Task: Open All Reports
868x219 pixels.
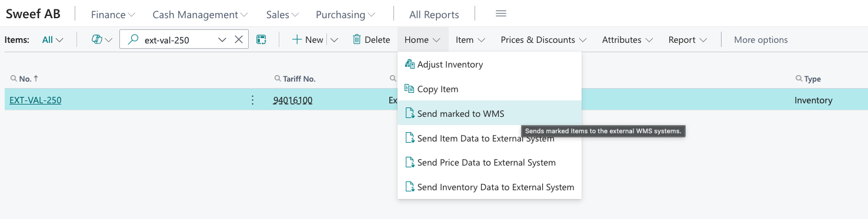Action: click(434, 14)
